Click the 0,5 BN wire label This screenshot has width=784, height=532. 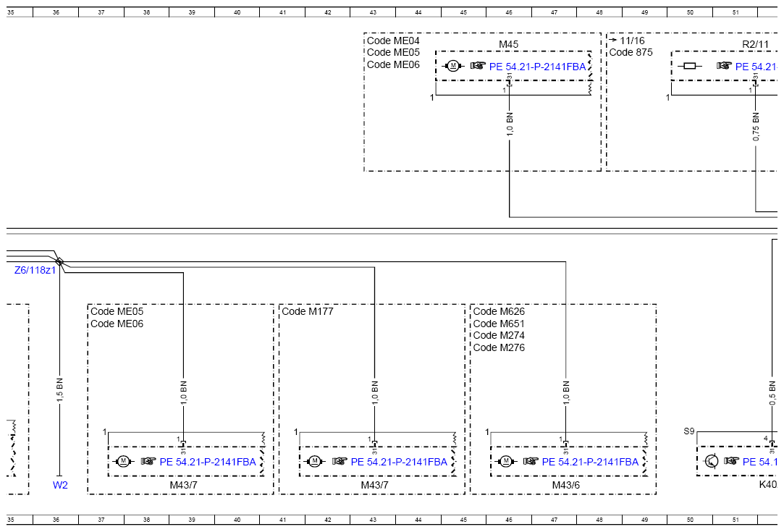(772, 392)
